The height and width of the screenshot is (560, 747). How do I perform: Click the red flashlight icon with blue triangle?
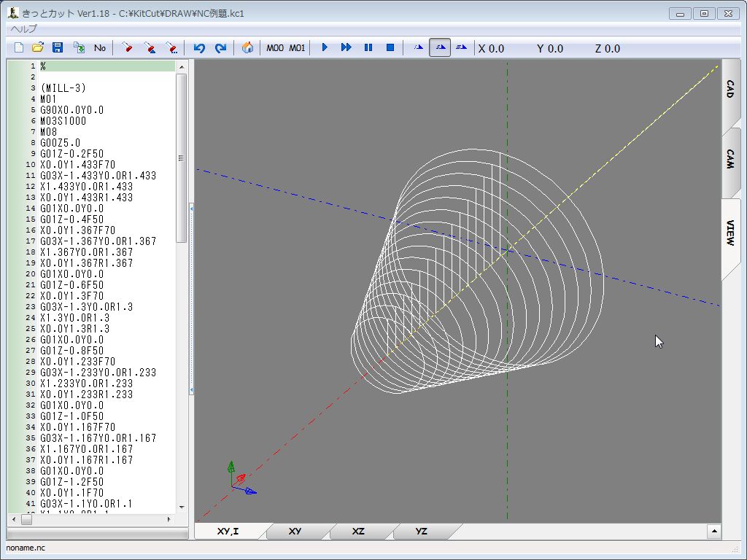coord(150,47)
